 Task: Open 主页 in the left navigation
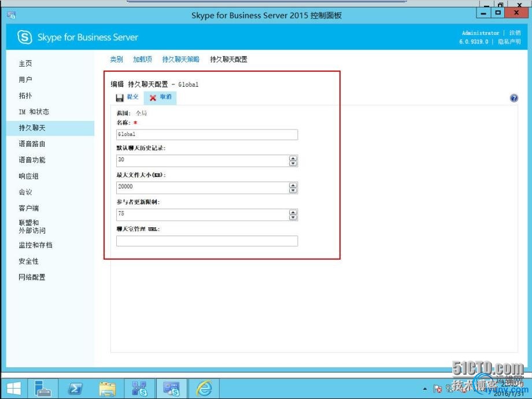(x=25, y=64)
